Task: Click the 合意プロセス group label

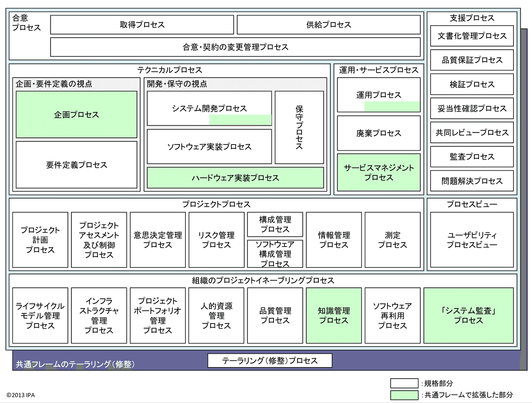Action: tap(26, 23)
